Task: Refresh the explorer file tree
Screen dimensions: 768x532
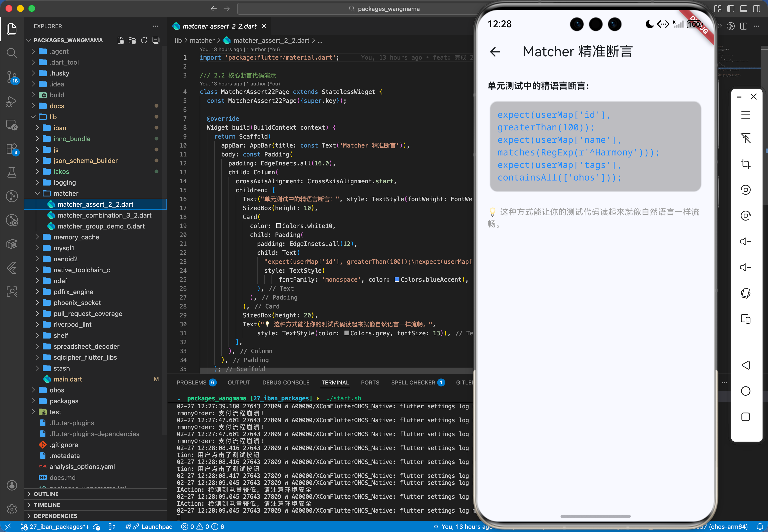Action: [144, 40]
